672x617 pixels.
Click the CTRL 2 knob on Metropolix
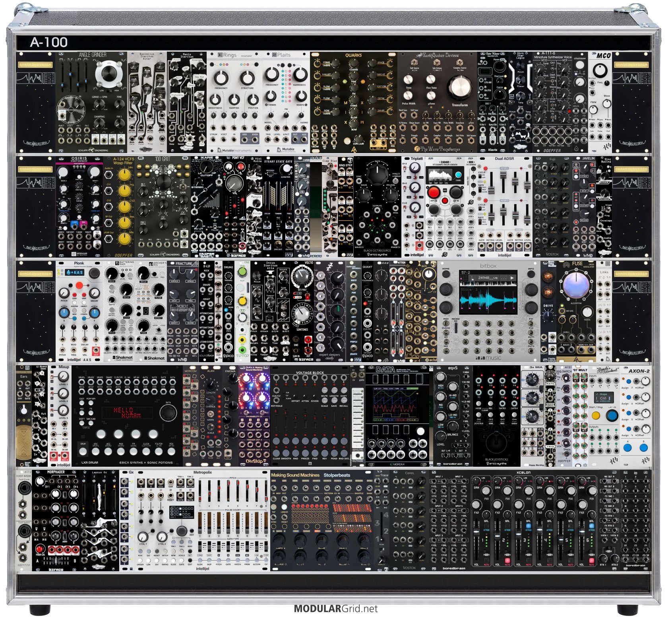pos(162,537)
